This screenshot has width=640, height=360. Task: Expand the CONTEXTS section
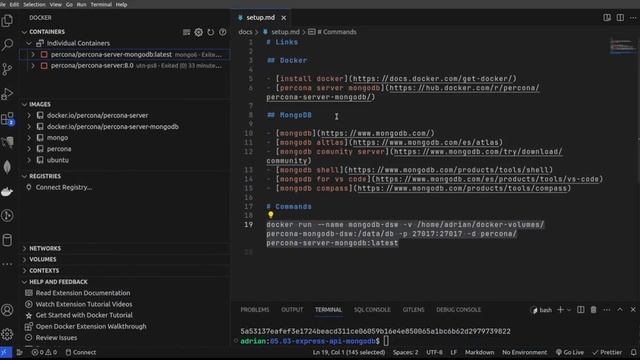pos(24,271)
